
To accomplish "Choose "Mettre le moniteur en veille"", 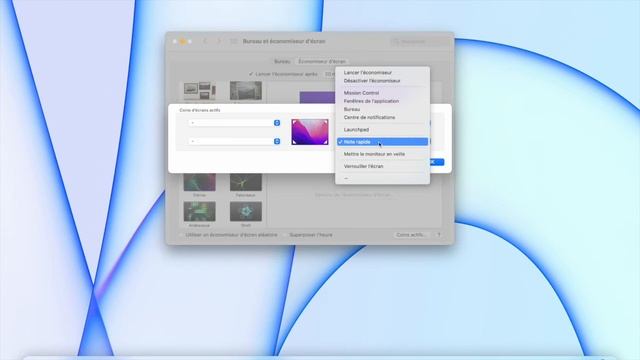I will [x=382, y=154].
